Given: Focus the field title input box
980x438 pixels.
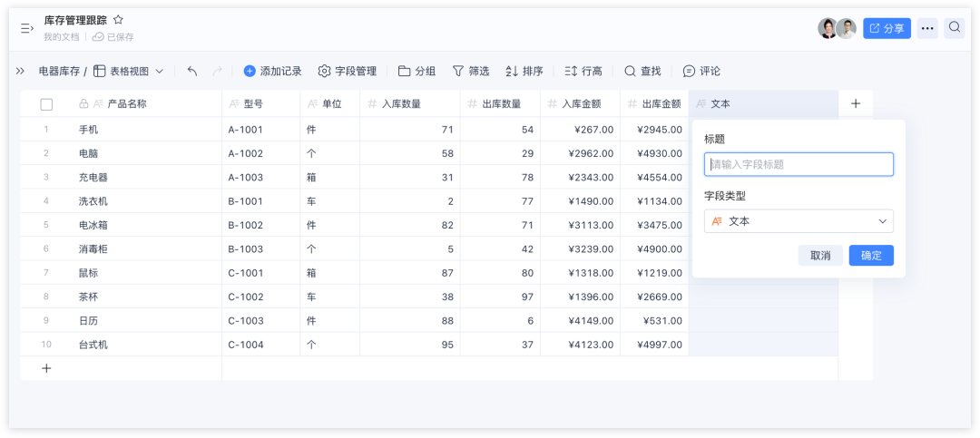Looking at the screenshot, I should 799,164.
